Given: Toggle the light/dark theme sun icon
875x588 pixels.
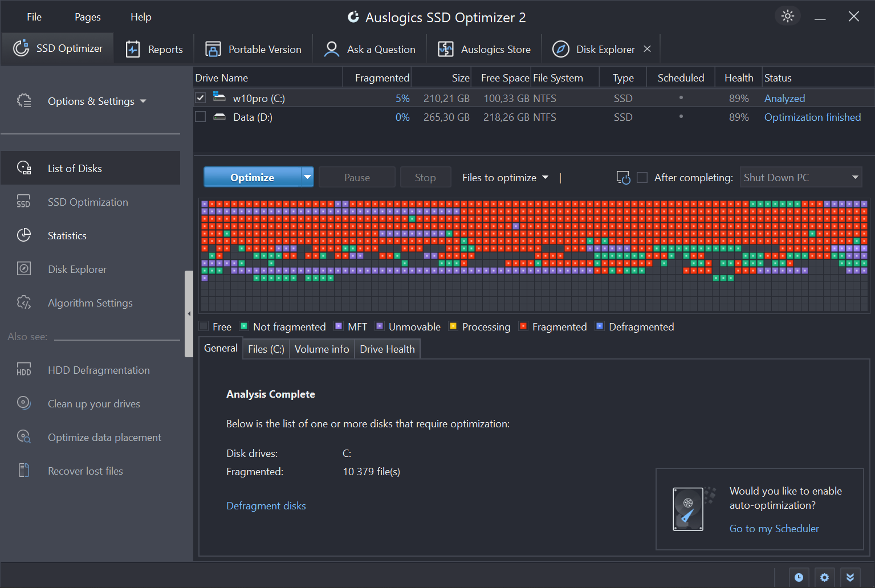Looking at the screenshot, I should [x=788, y=16].
